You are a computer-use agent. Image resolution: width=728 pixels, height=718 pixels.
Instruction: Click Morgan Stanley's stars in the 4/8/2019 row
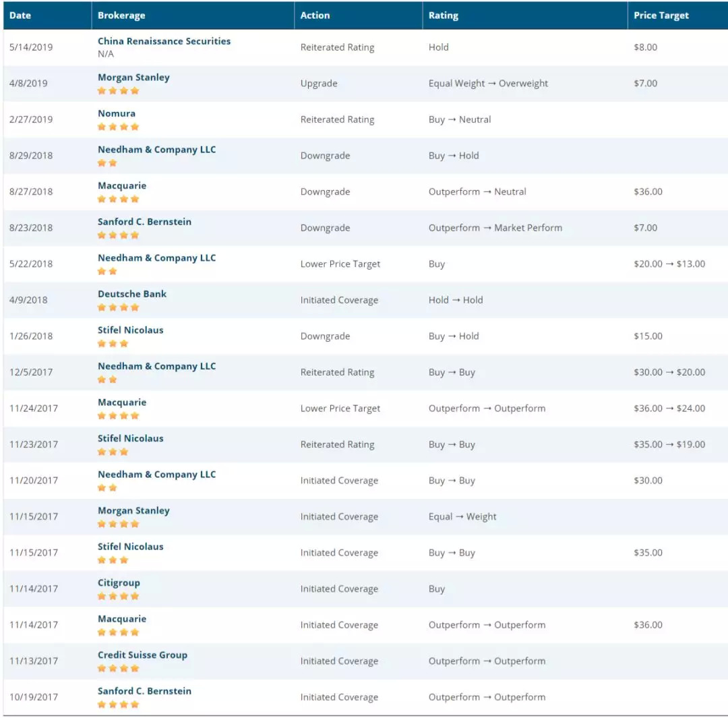(119, 90)
